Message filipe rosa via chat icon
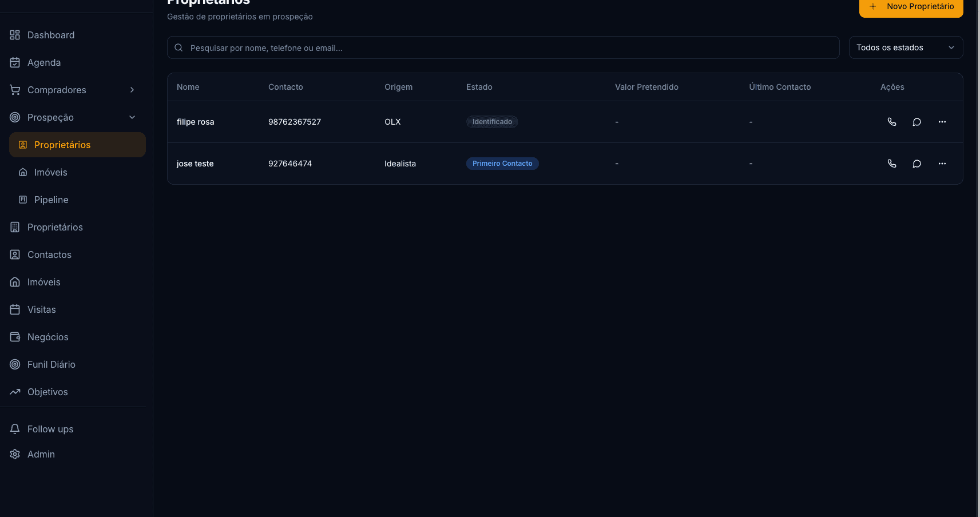This screenshot has height=517, width=980. point(917,122)
